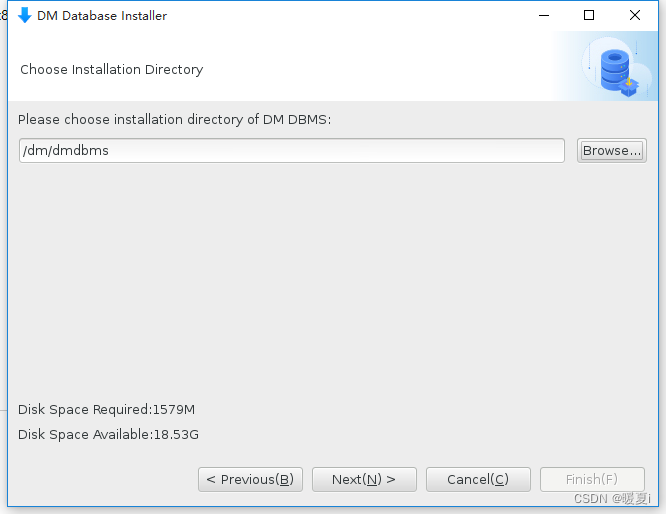This screenshot has height=514, width=666.
Task: Select the 'Disk Space Required:1579M' text
Action: [x=106, y=410]
